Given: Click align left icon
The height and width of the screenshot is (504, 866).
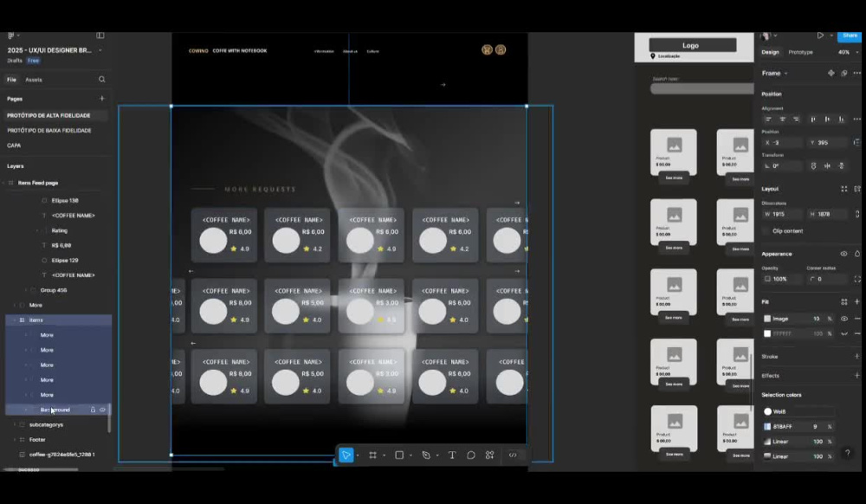Looking at the screenshot, I should click(768, 120).
